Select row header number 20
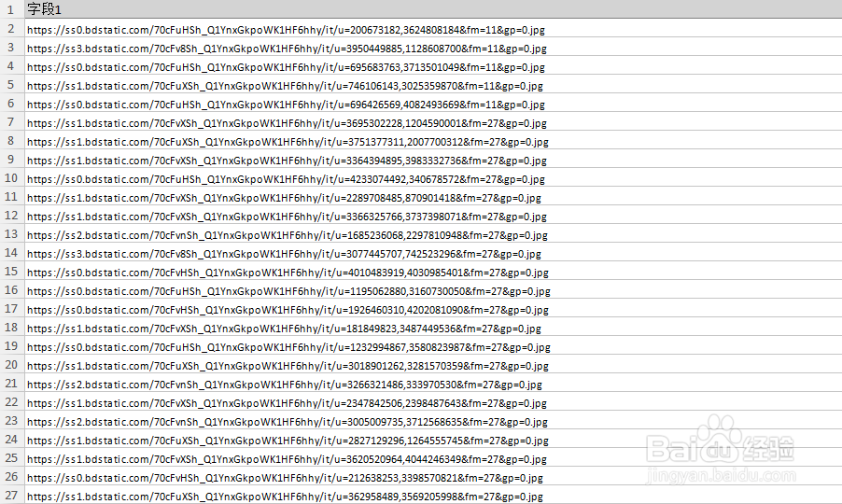 [x=12, y=364]
